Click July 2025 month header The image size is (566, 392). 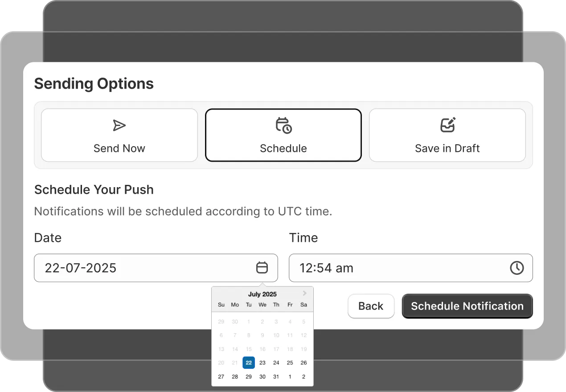click(x=262, y=294)
